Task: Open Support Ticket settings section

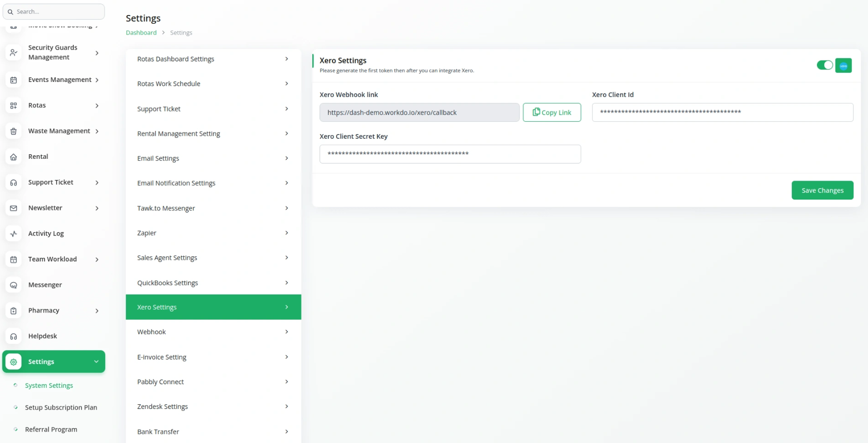Action: (x=213, y=109)
